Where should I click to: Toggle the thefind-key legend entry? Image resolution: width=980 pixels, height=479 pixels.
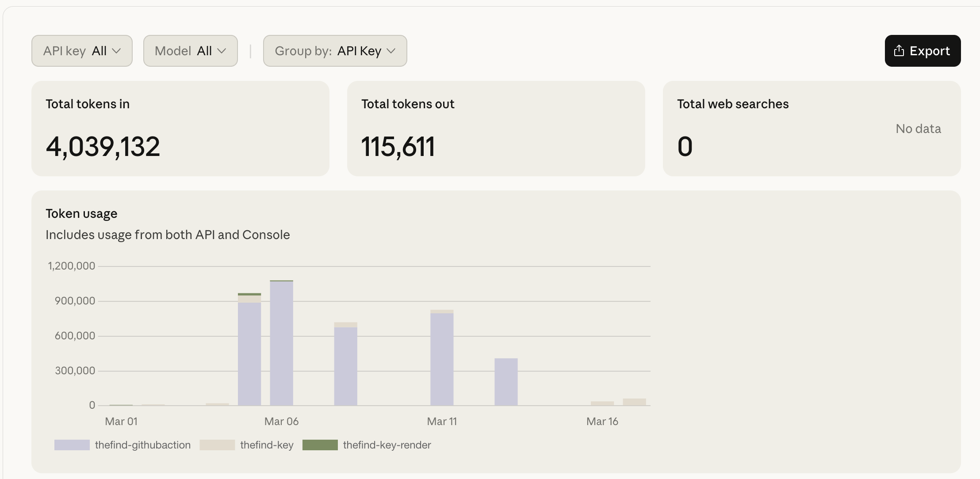pyautogui.click(x=267, y=445)
